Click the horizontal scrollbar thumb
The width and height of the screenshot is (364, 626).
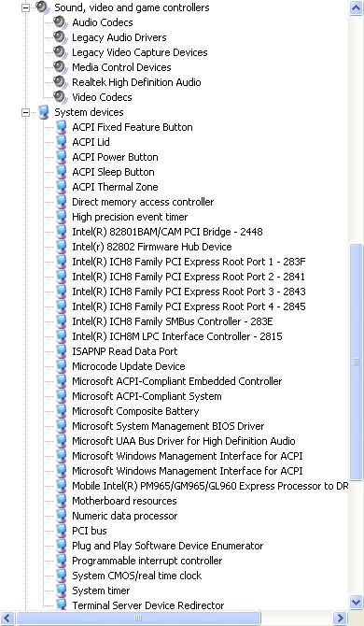click(138, 618)
